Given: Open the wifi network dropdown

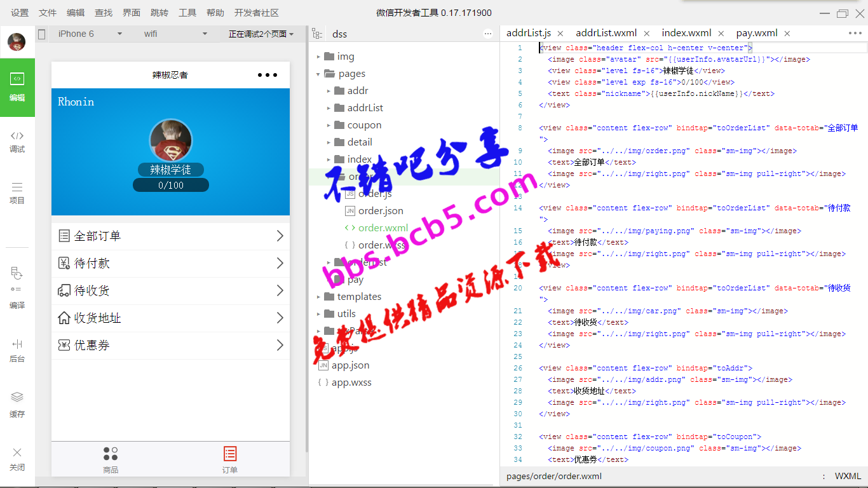Looking at the screenshot, I should tap(175, 34).
